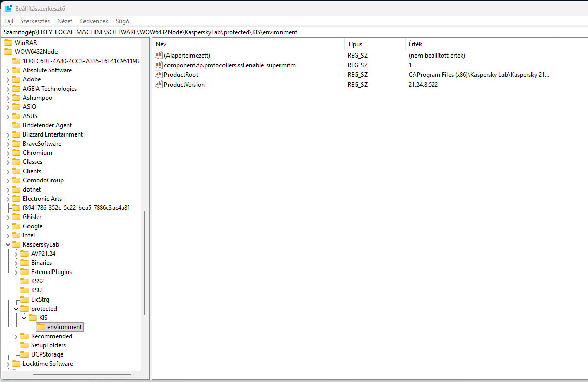Viewport: 588px width, 382px height.
Task: Click the string icon of (Alapértelmezett) value
Action: click(x=159, y=55)
